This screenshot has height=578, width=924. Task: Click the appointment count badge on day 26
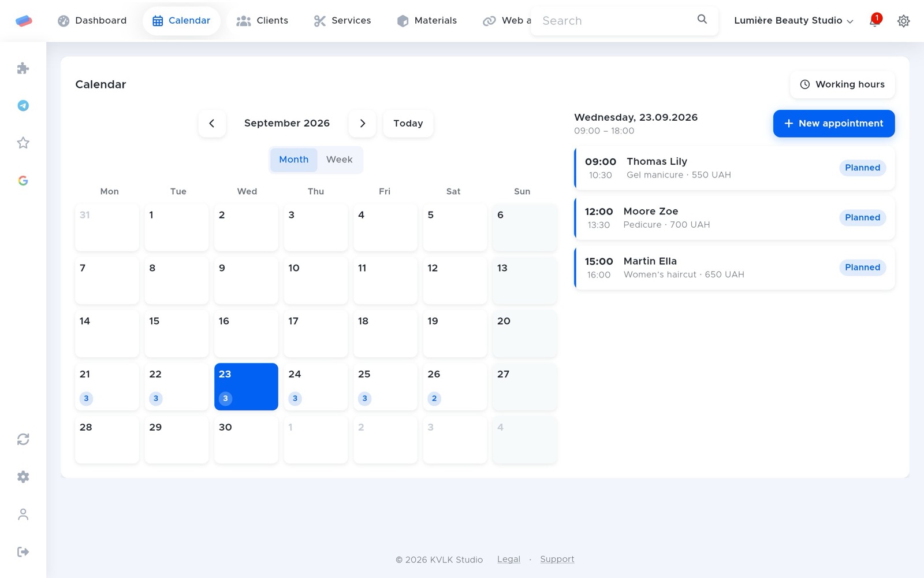coord(434,398)
